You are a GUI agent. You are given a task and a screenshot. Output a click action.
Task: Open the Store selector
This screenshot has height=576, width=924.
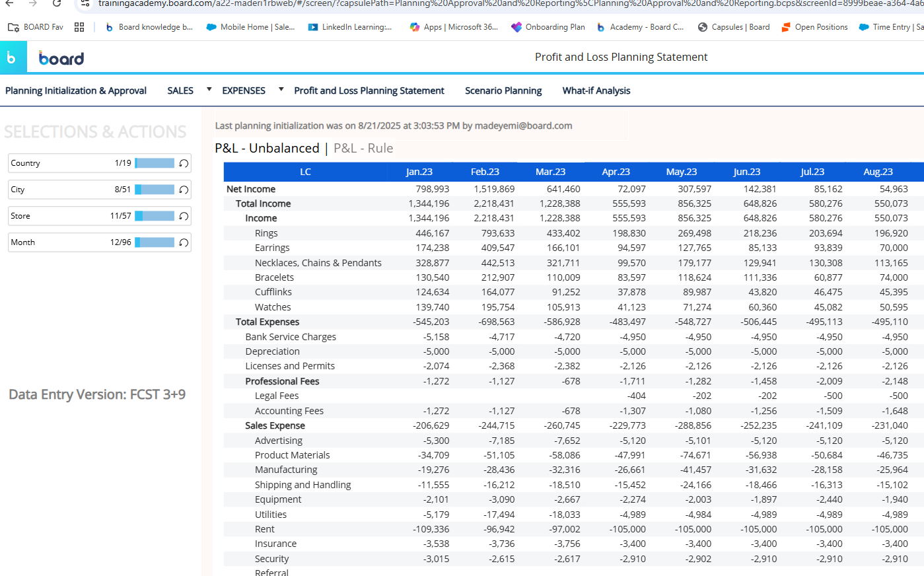coord(100,216)
